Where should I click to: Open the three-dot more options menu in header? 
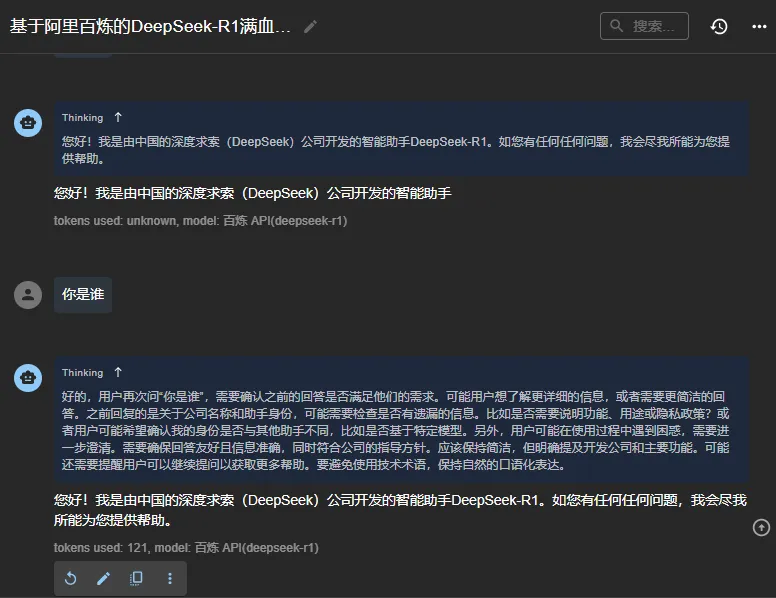tap(759, 26)
